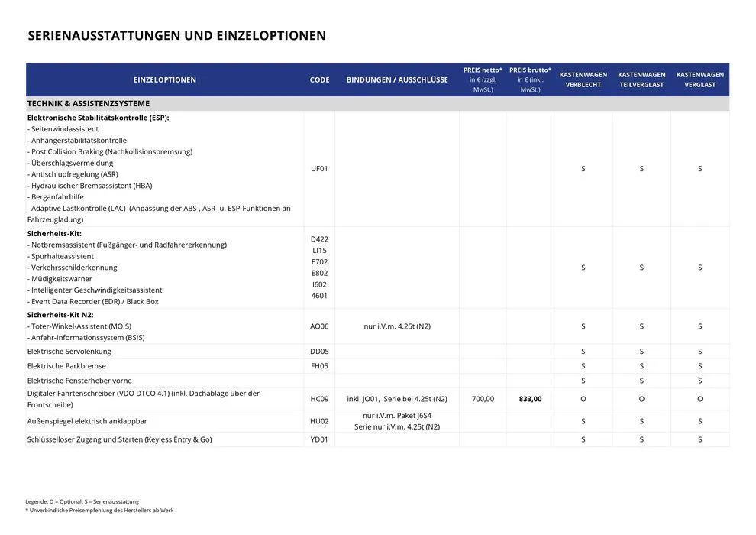Select the code FH05 for Elektrische Parkbremse
This screenshot has height=535, width=756.
(319, 366)
